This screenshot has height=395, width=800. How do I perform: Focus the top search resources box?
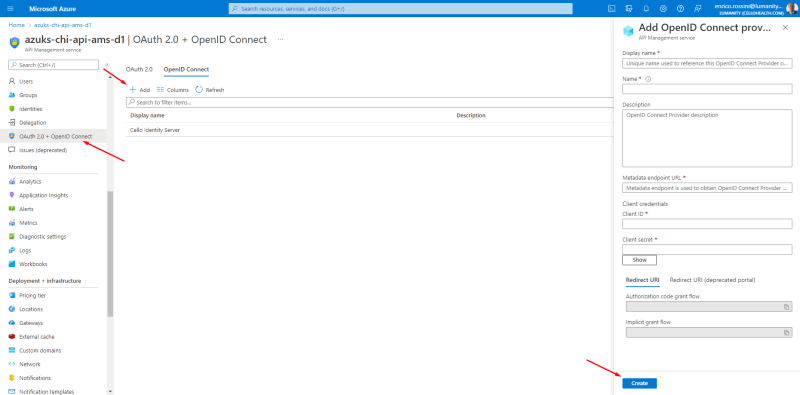(401, 9)
